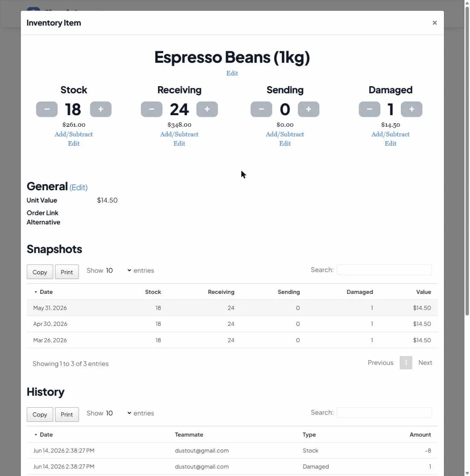Click Edit link under Damaged
Screen dimensions: 470x476
[x=391, y=144]
